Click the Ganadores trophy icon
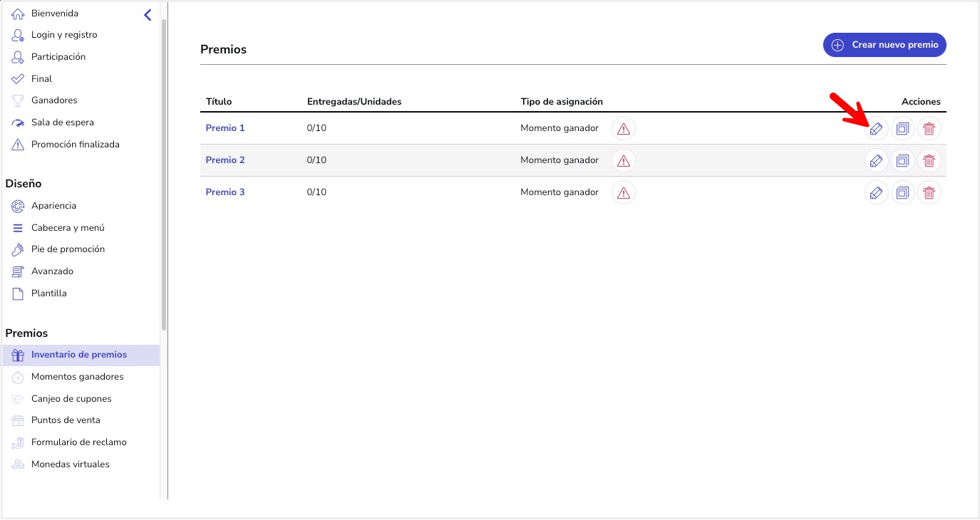980x520 pixels. [x=18, y=100]
